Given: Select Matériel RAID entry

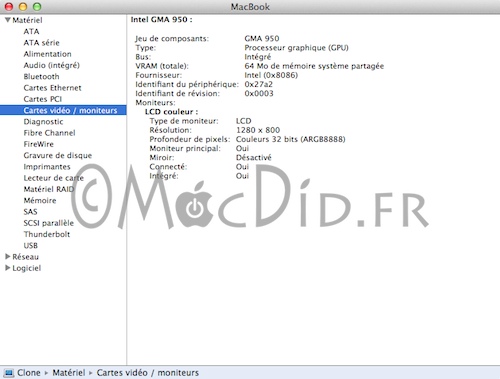Looking at the screenshot, I should [x=49, y=189].
